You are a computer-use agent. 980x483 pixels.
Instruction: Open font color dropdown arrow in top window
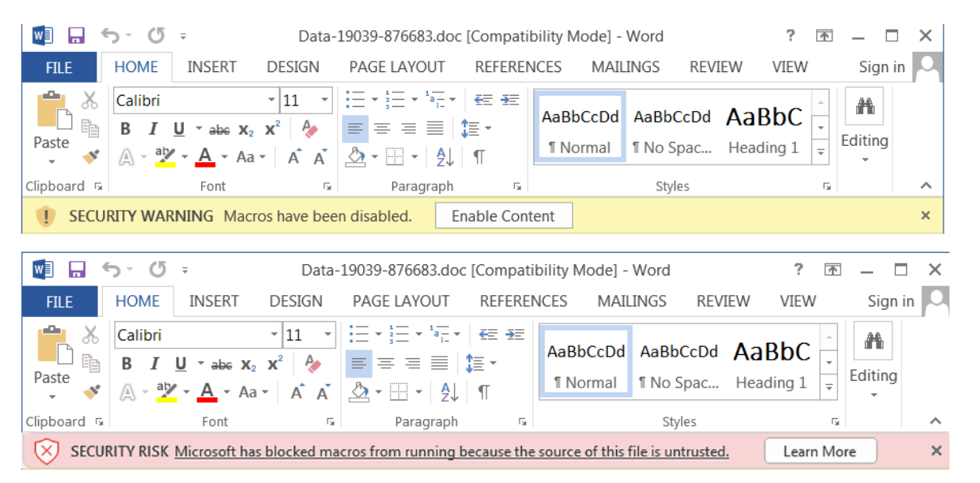tap(225, 157)
